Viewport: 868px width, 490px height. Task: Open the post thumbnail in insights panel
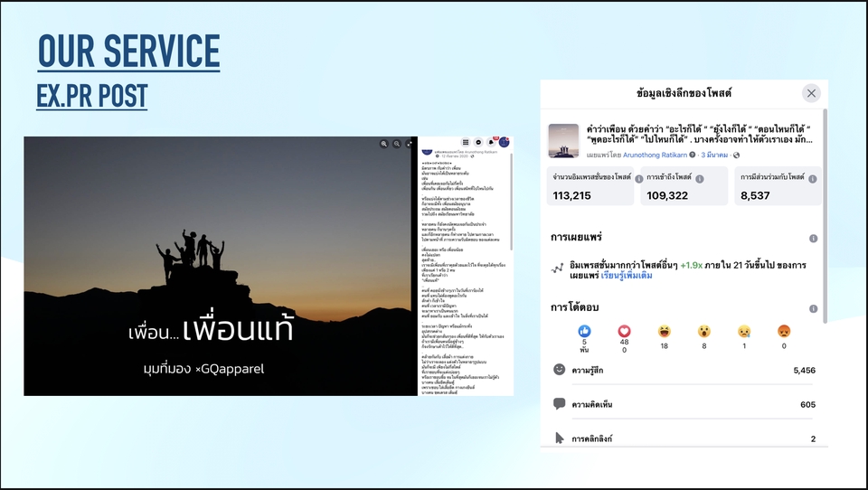pos(563,141)
